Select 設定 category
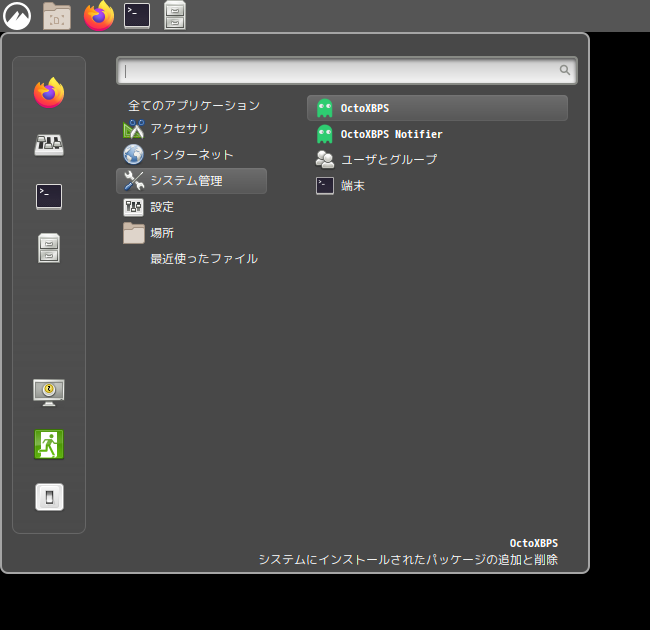650x630 pixels. [192, 207]
